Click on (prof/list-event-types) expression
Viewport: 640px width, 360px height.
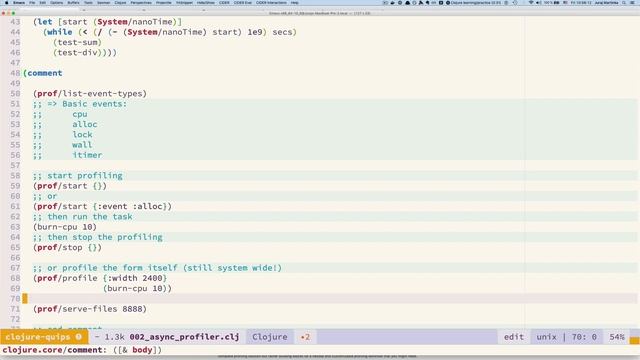[x=90, y=93]
